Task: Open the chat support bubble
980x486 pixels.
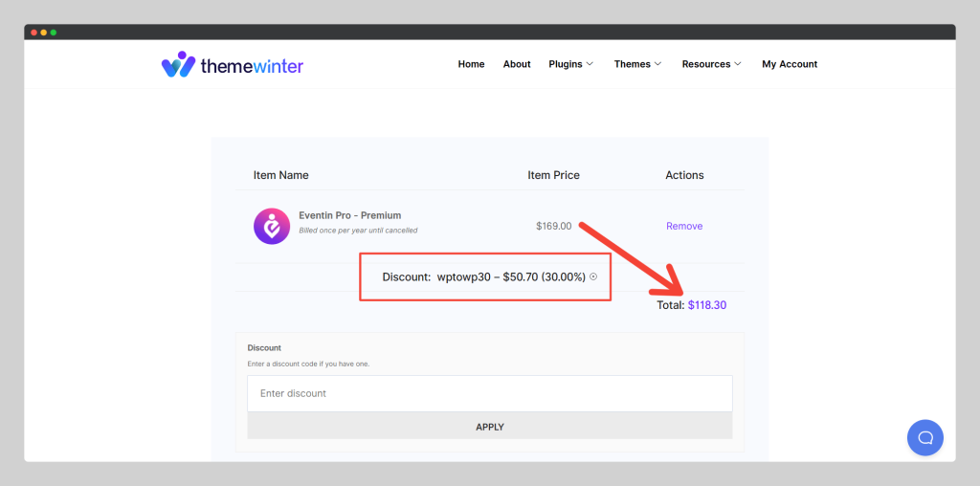Action: pos(925,437)
